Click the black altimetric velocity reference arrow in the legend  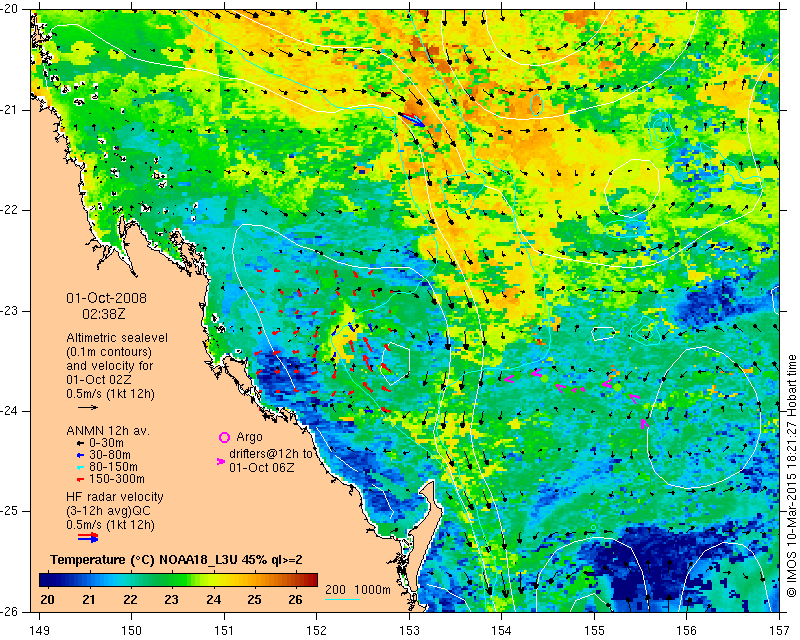(x=88, y=407)
